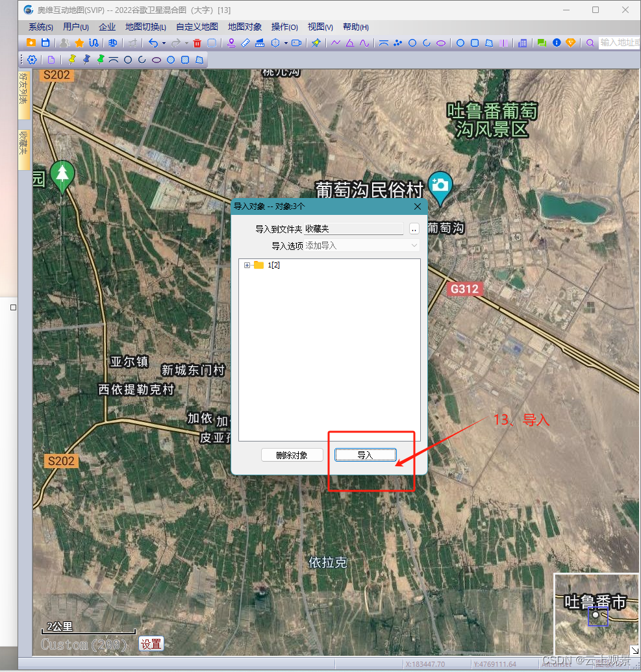Click the folder browse '..' button
The width and height of the screenshot is (641, 672).
tap(414, 229)
